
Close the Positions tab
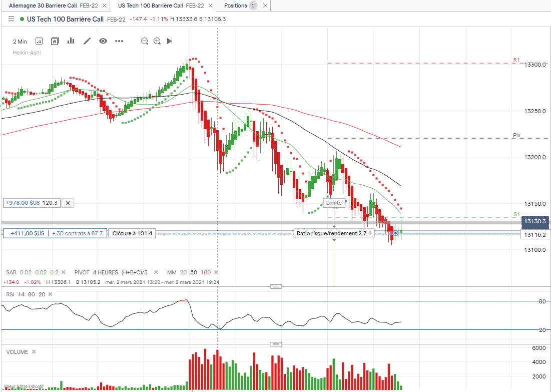tap(265, 6)
